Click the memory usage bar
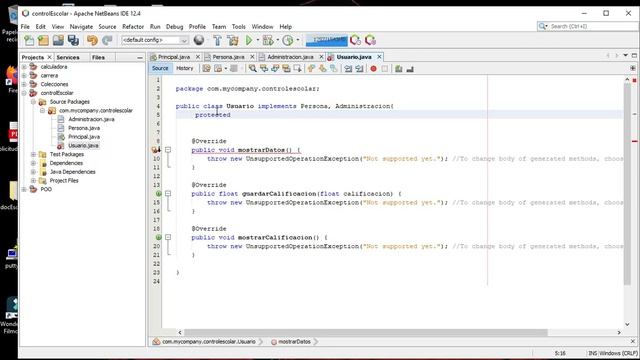640x360 pixels. 327,40
